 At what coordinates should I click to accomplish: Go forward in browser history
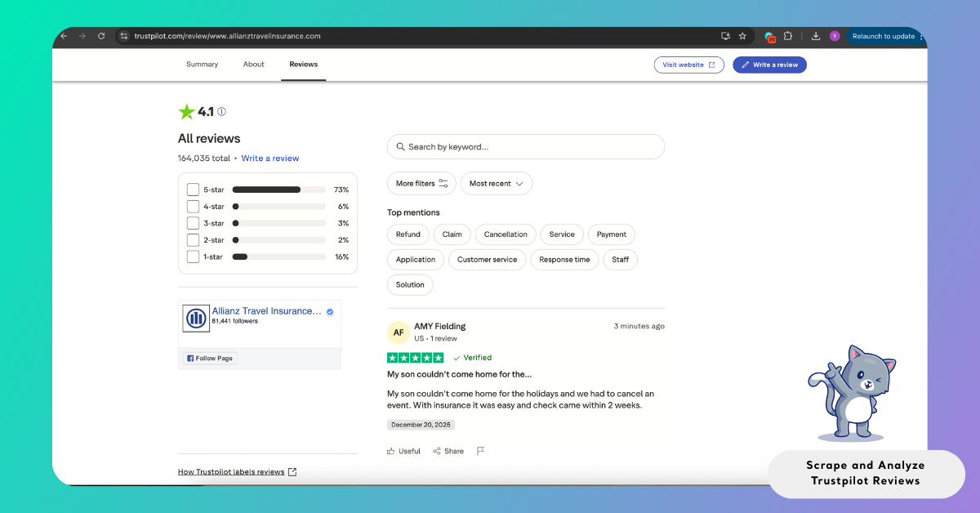tap(82, 36)
